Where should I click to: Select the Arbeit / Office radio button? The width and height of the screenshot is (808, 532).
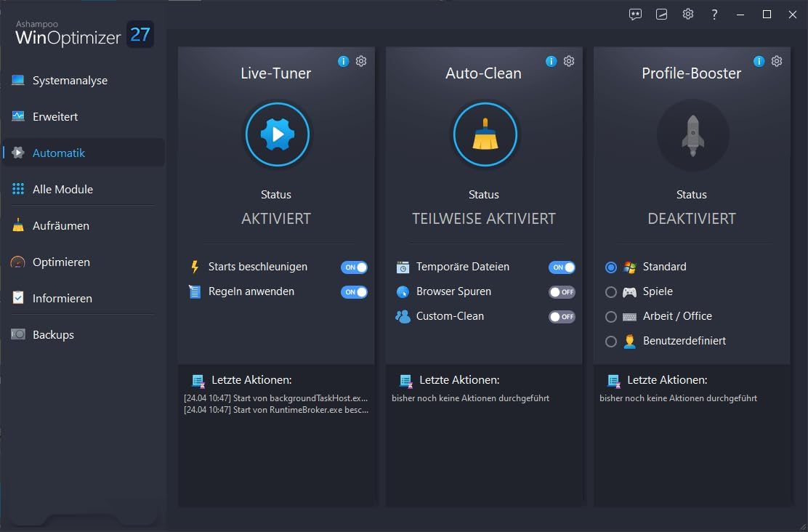[x=610, y=317]
